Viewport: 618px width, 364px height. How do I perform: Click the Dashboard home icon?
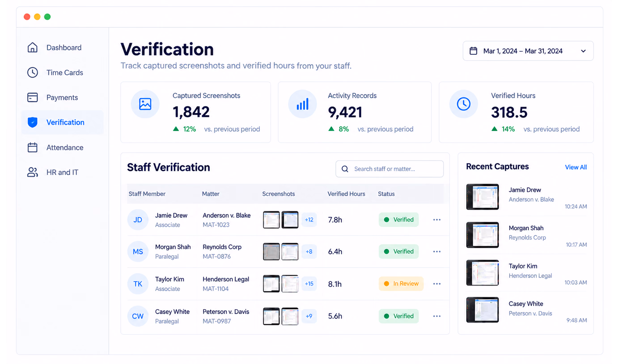point(32,48)
